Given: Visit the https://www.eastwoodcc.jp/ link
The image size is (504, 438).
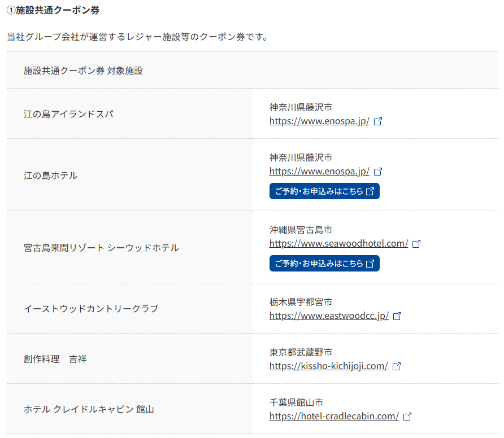Looking at the screenshot, I should [x=329, y=316].
